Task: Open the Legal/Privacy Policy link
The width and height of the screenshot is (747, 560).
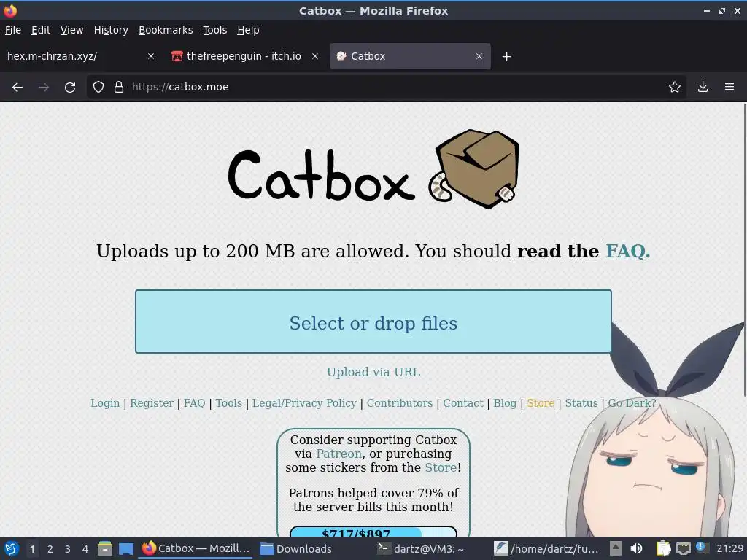Action: click(304, 403)
